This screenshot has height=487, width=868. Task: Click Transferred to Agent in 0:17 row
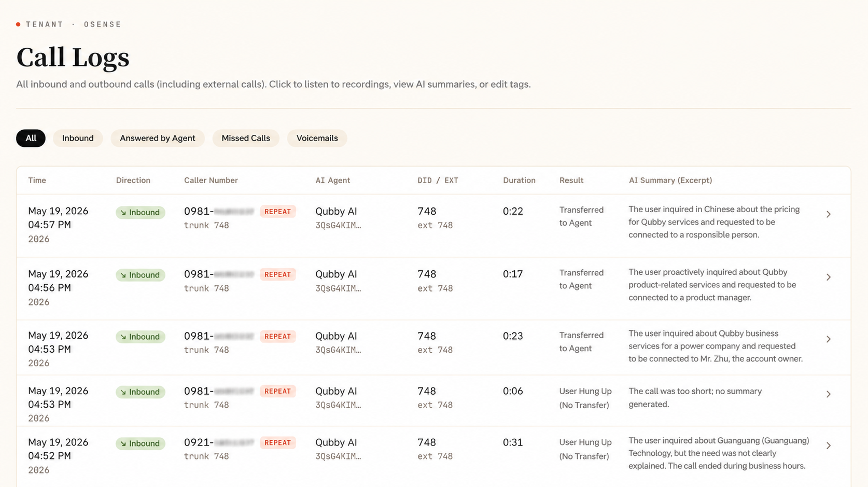pos(581,279)
